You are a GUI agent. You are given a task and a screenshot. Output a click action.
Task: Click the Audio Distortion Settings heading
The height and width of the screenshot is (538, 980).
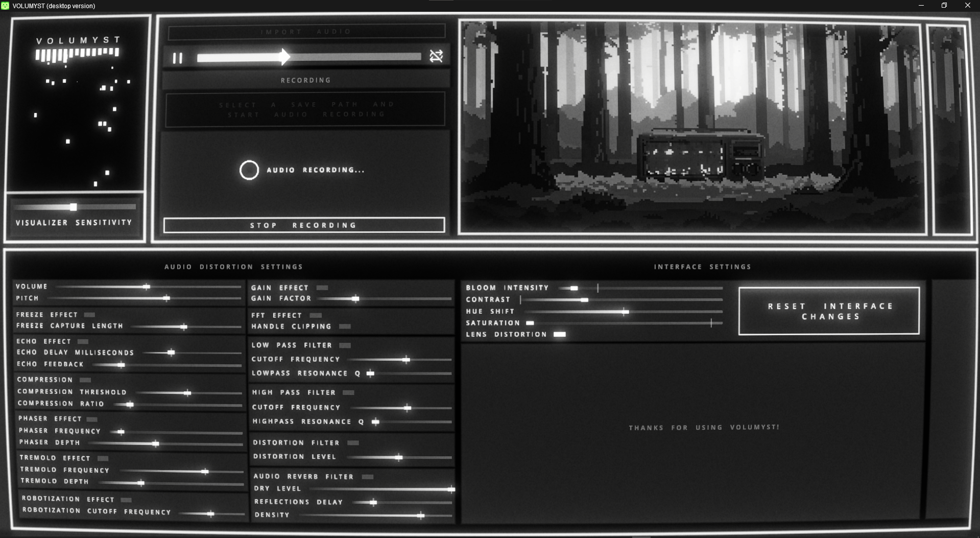[x=233, y=267]
